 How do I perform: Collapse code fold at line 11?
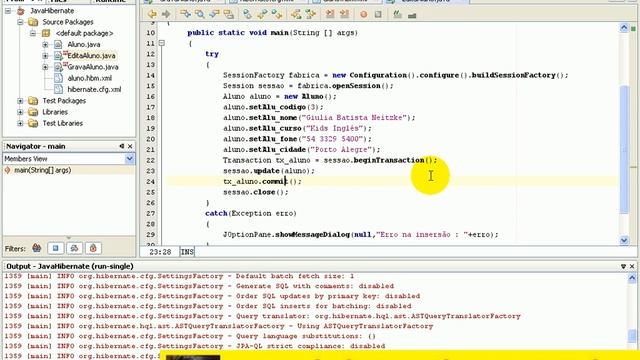click(x=162, y=43)
